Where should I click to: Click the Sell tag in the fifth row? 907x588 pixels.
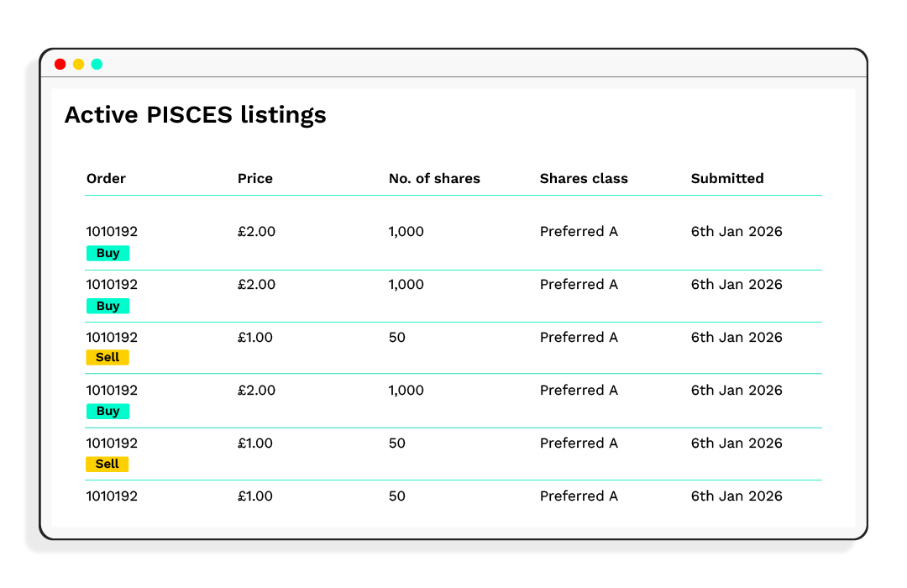(x=107, y=464)
